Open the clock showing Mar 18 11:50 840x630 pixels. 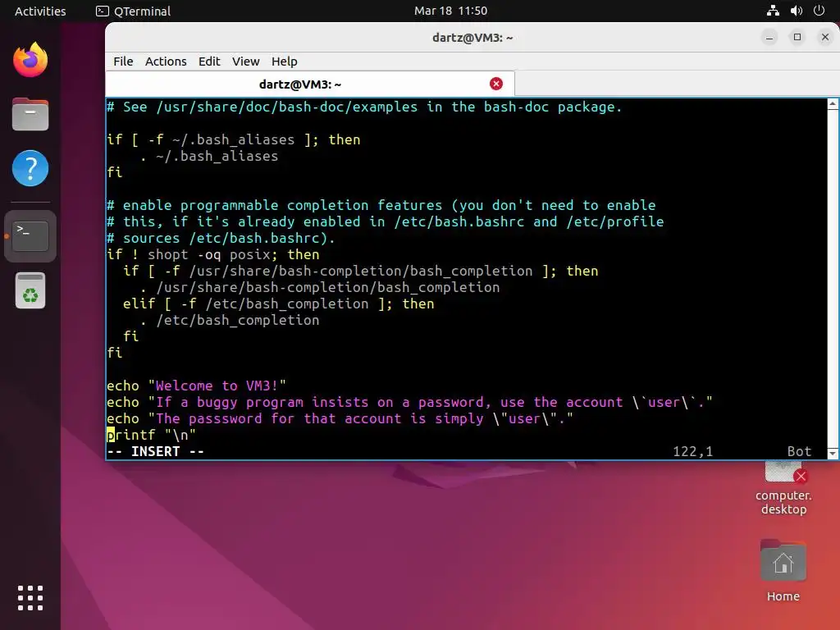[450, 11]
